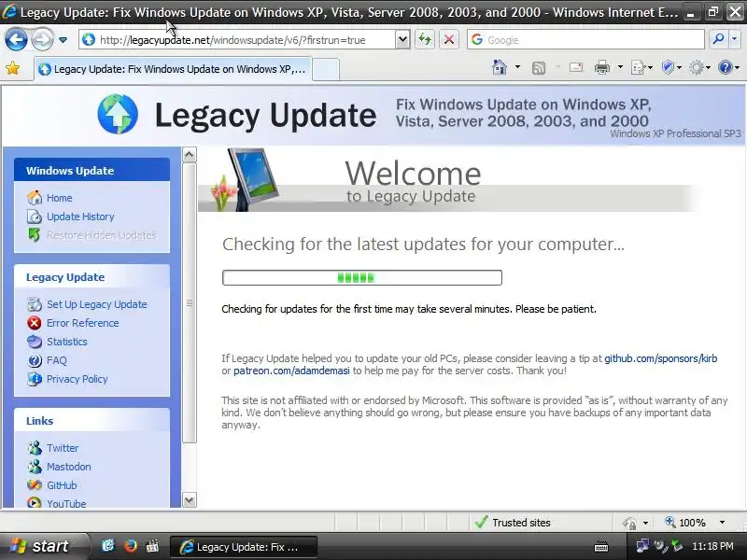Open Set Up Legacy Update link

(x=97, y=304)
